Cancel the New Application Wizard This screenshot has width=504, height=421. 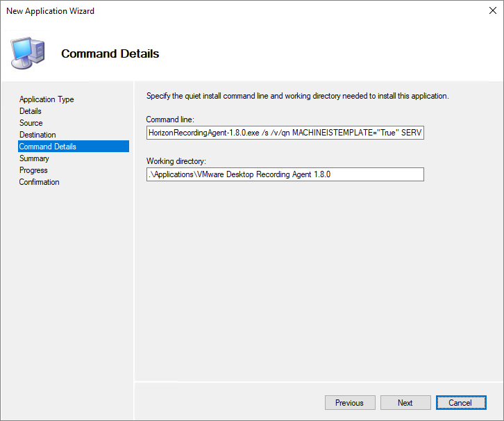[460, 403]
